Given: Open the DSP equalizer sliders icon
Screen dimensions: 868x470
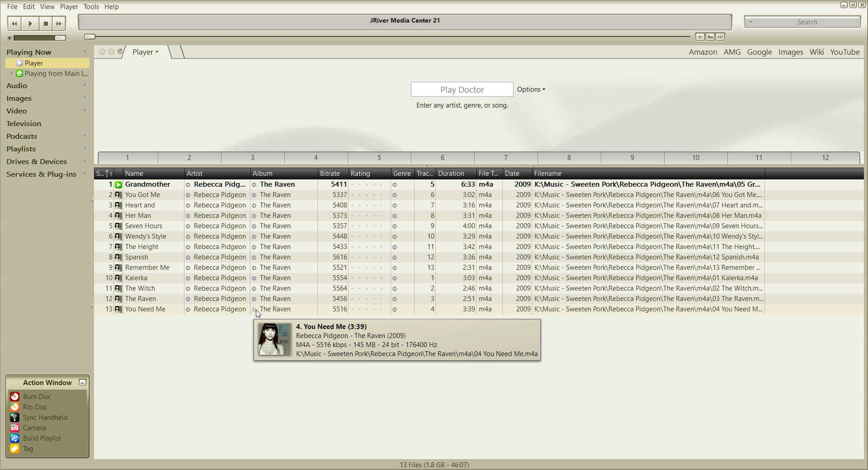Looking at the screenshot, I should (721, 37).
